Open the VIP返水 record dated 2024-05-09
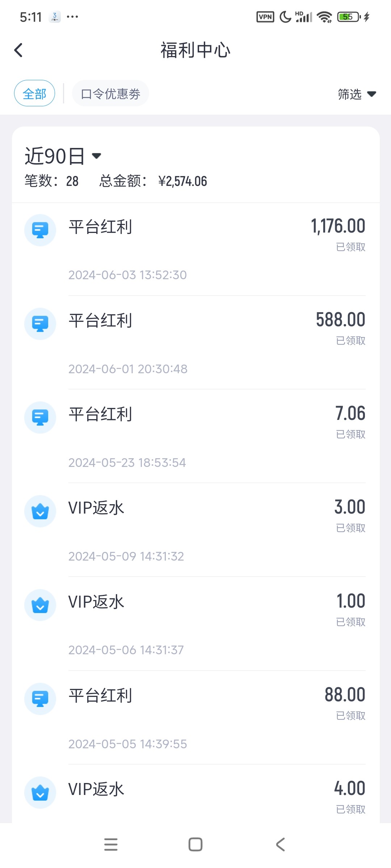 coord(195,530)
